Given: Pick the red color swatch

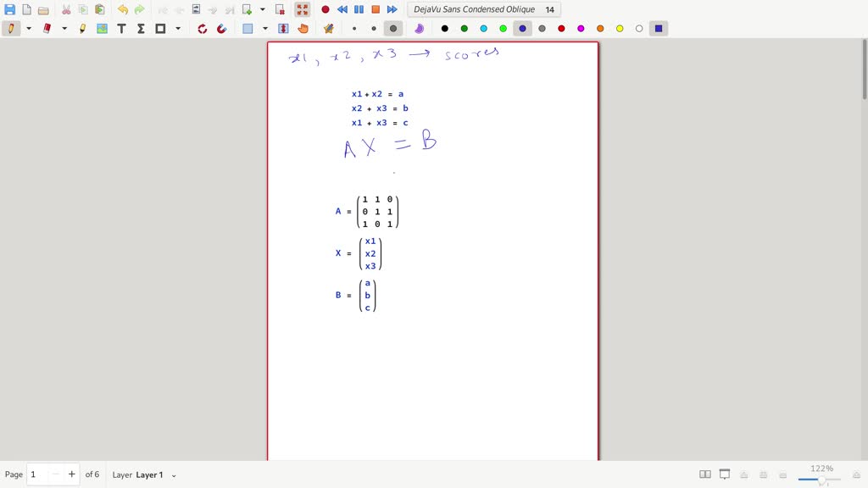Looking at the screenshot, I should [561, 28].
